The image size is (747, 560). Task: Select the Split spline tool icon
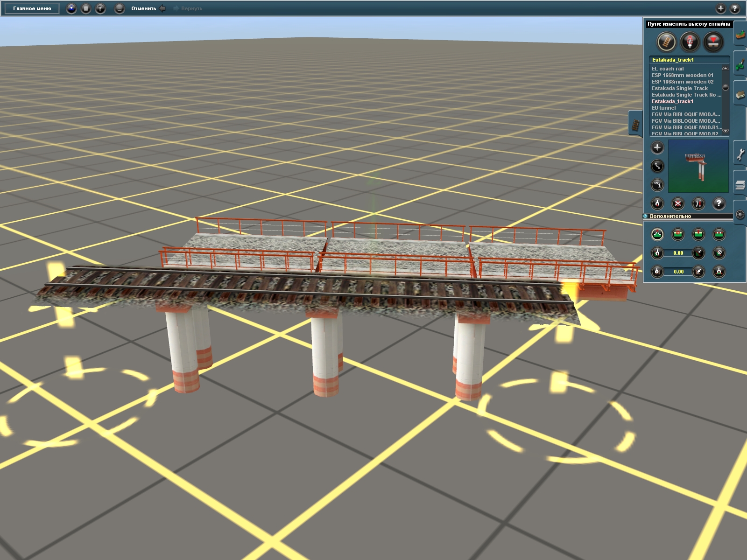[698, 203]
